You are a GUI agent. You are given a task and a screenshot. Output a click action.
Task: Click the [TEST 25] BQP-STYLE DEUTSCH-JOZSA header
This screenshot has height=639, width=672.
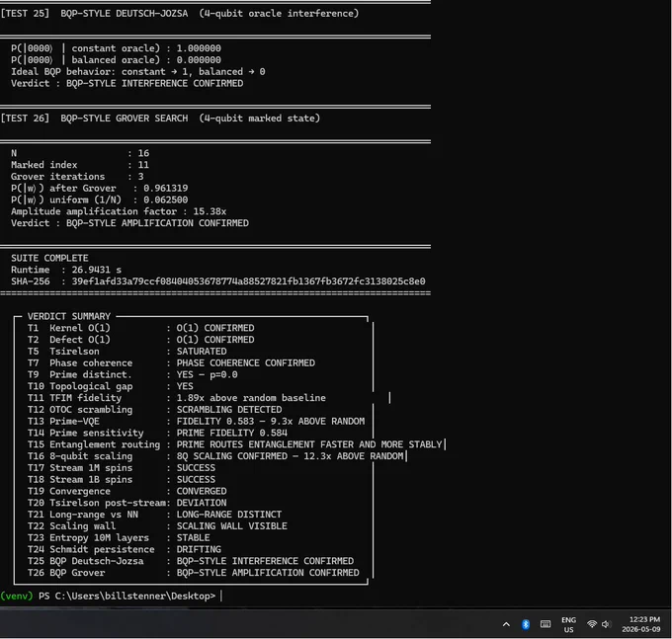click(x=180, y=13)
